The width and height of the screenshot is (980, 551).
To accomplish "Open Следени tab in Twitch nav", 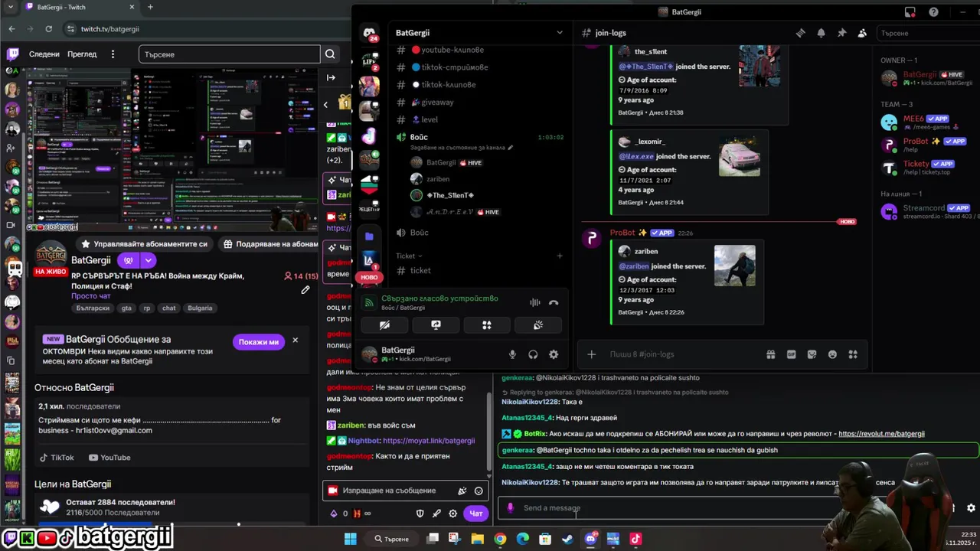I will [x=44, y=54].
